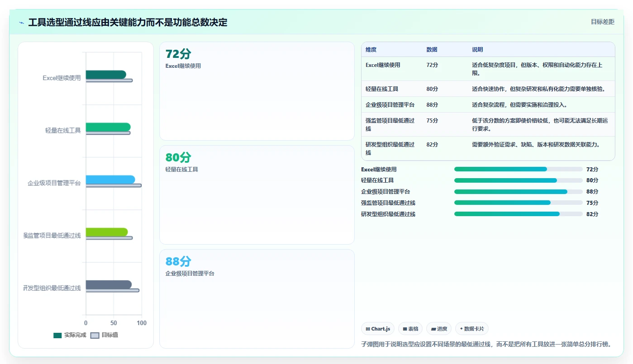Click the 数据 column header
The image size is (633, 364).
(x=432, y=50)
